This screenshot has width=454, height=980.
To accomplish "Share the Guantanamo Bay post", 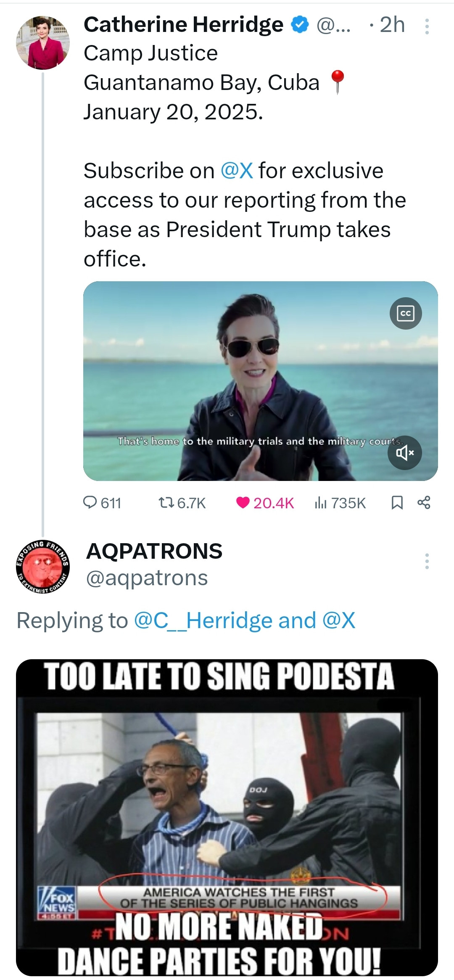I will click(424, 502).
